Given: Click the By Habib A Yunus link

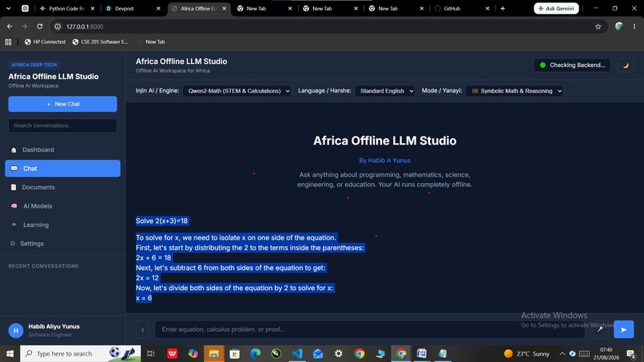Looking at the screenshot, I should pyautogui.click(x=384, y=161).
